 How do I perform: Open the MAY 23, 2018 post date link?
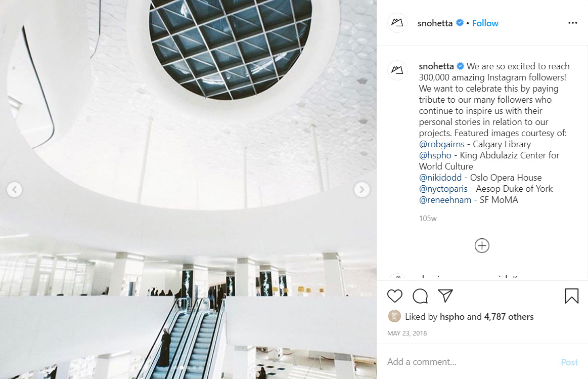pos(407,333)
